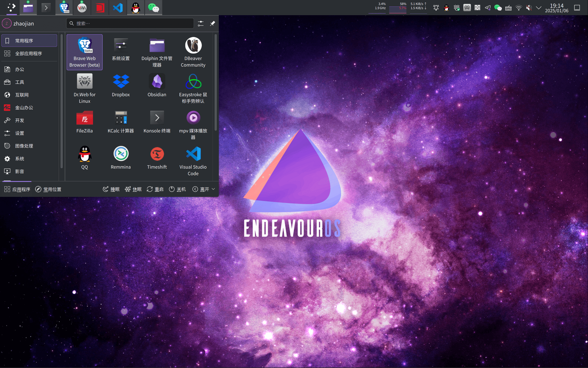588x368 pixels.
Task: Select the 开发 category in the sidebar
Action: point(20,120)
